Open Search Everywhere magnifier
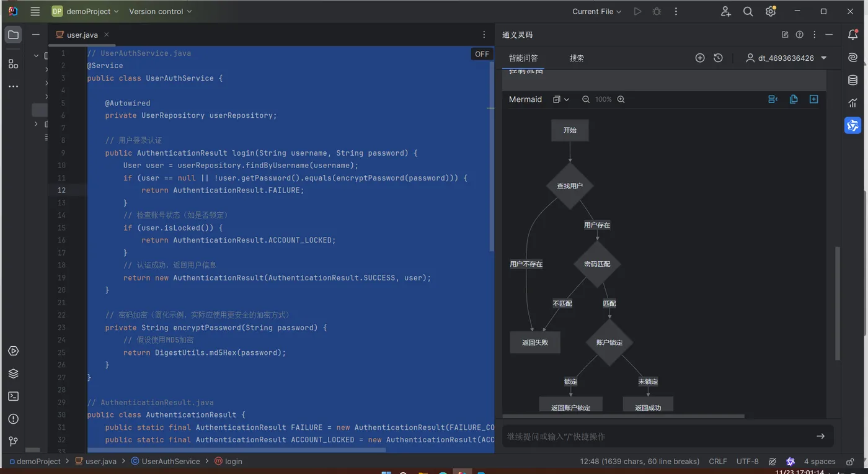This screenshot has width=868, height=474. 748,11
